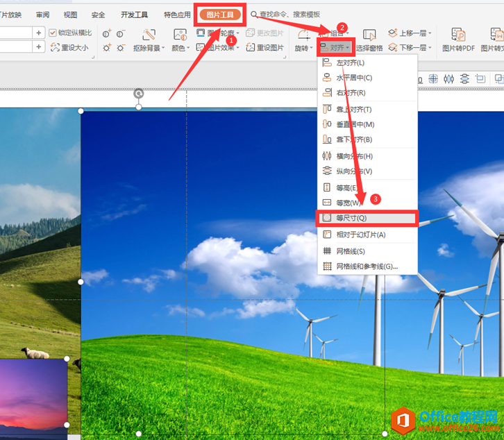
Task: Click the plus stepper beside size field
Action: pos(38,33)
